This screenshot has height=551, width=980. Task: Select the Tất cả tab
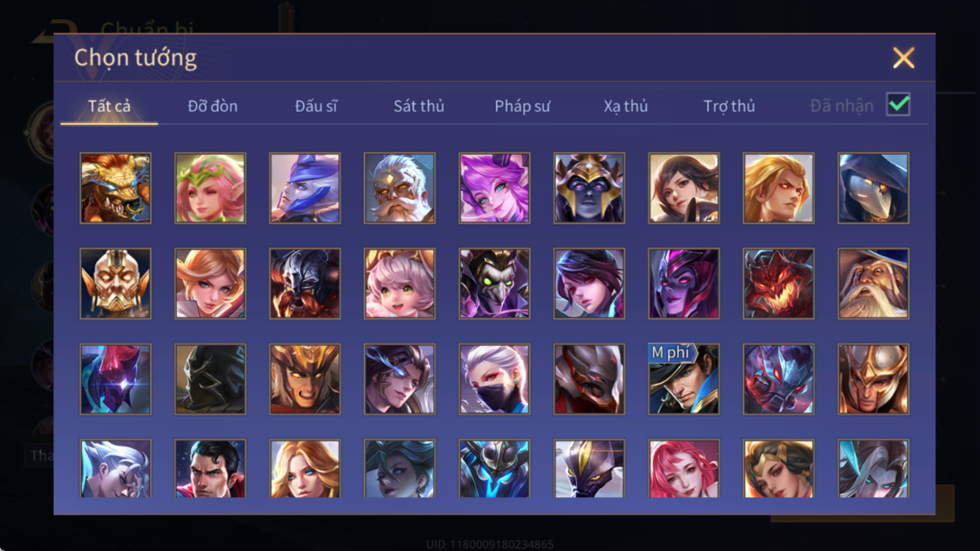tap(109, 106)
